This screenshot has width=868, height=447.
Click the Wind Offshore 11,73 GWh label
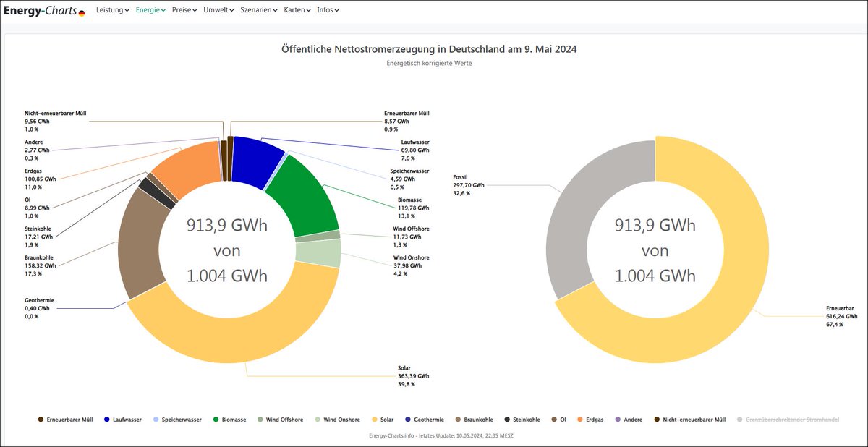point(411,237)
